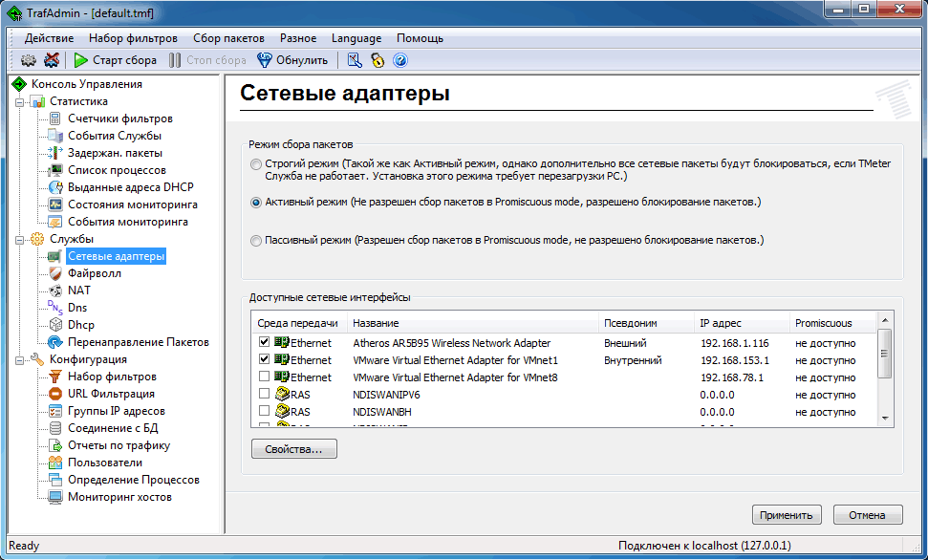This screenshot has width=928, height=560.
Task: Select the Пассивный режим radio button
Action: click(256, 240)
